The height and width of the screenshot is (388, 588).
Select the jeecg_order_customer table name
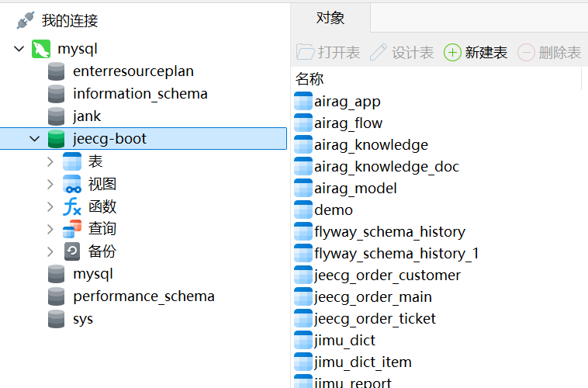(x=387, y=275)
